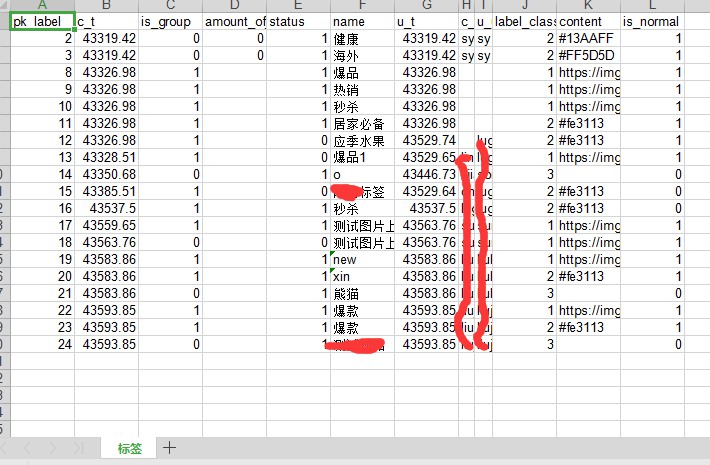Select the c_t value 43350.68
Viewport: 710px width, 465px height.
pos(106,175)
